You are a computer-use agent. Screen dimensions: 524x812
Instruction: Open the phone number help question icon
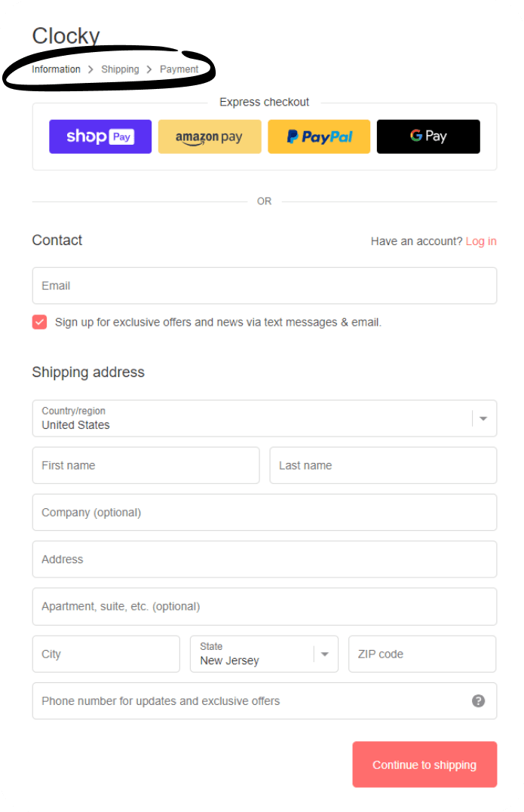click(479, 701)
